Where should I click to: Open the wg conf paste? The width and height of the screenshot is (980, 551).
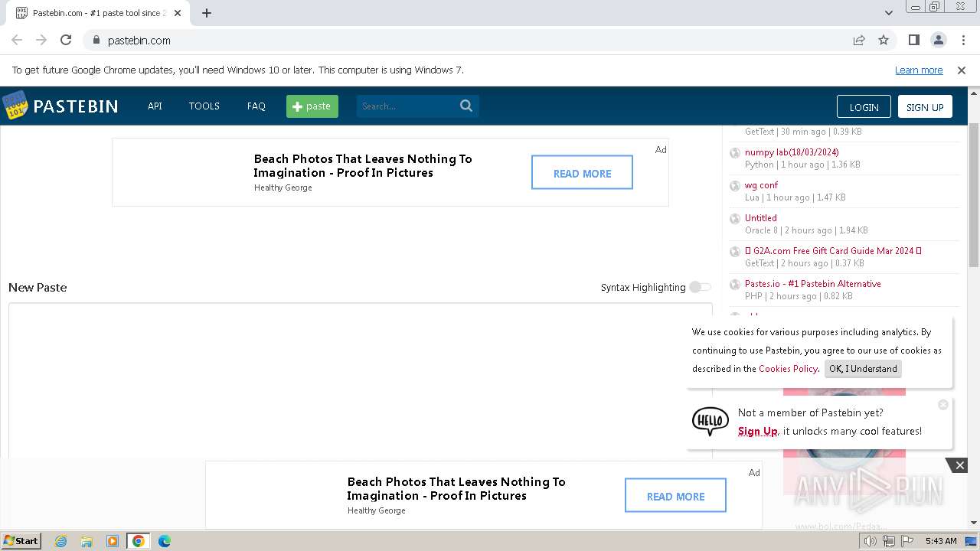click(761, 184)
